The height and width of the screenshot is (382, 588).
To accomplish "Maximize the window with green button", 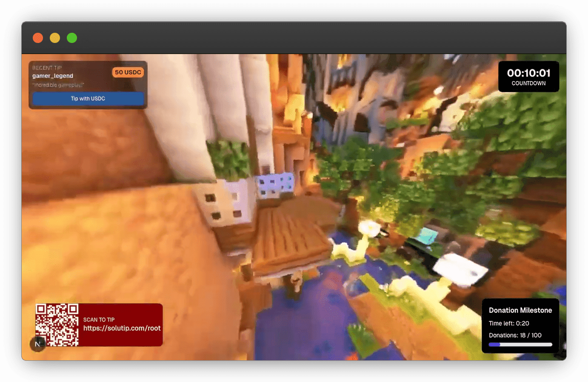I will click(72, 38).
